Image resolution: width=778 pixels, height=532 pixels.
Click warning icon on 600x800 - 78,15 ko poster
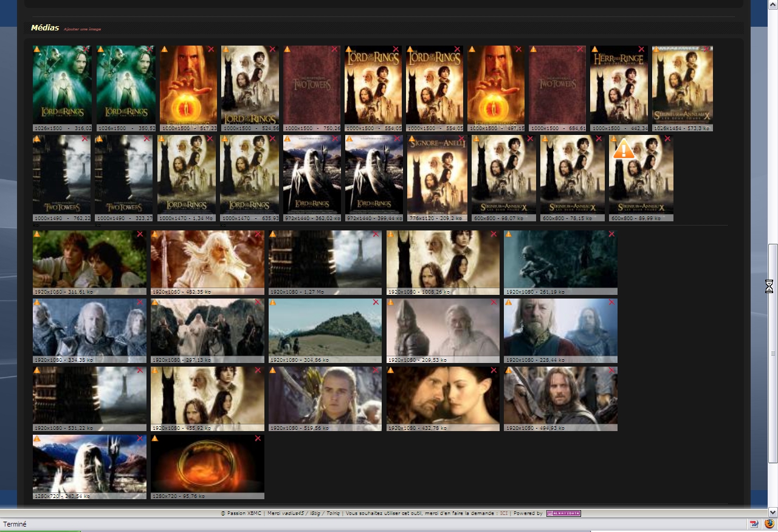pos(545,139)
